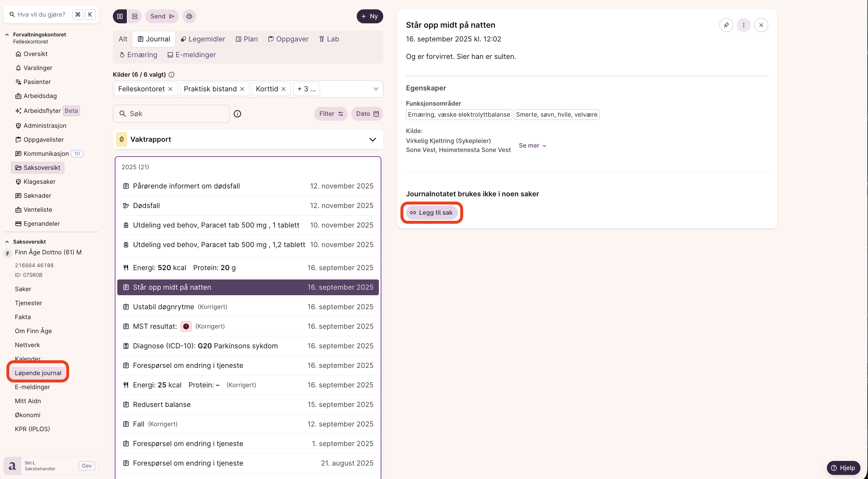
Task: Expand the Vaktrapport section
Action: [372, 139]
